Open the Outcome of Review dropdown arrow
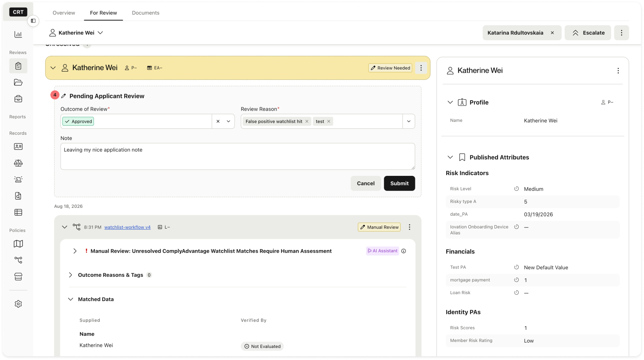644x360 pixels. click(x=228, y=121)
